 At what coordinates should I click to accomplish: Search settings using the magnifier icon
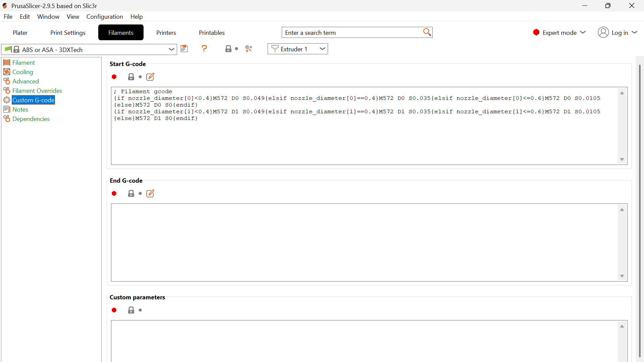(x=427, y=32)
